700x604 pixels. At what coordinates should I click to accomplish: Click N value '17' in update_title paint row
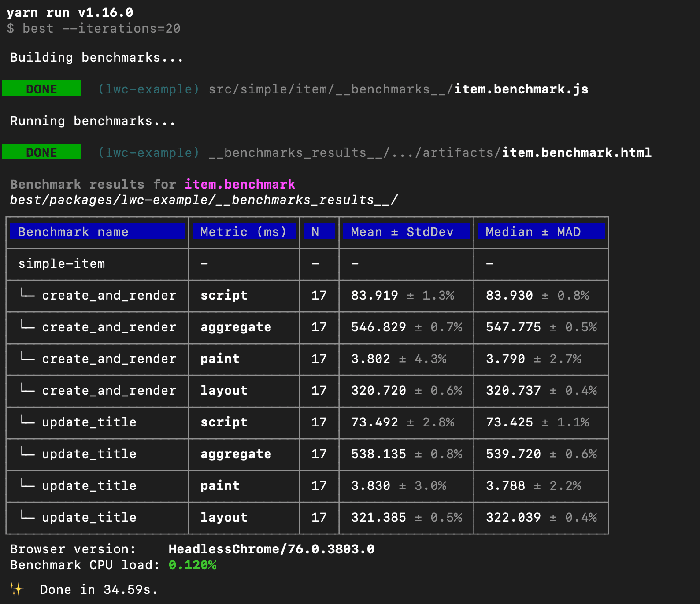click(319, 485)
